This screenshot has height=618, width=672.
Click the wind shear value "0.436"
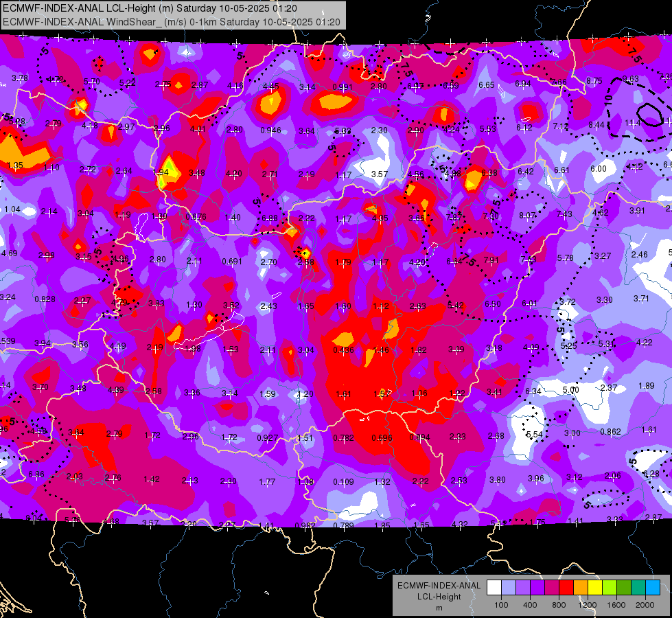pyautogui.click(x=344, y=350)
